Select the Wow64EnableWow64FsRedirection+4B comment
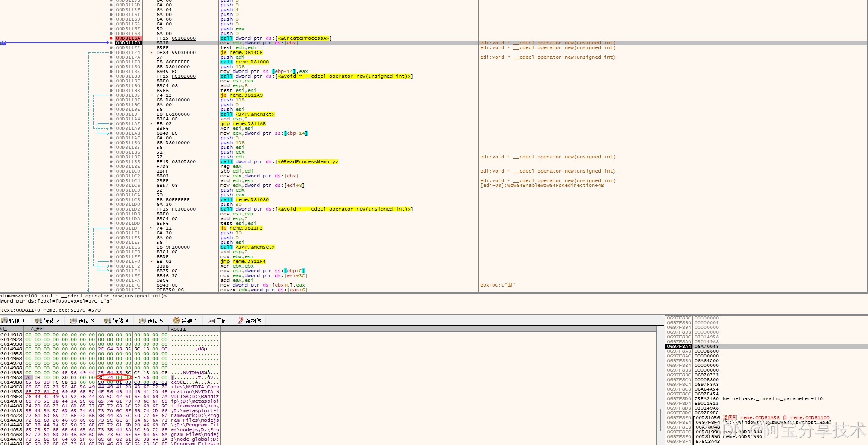This screenshot has width=868, height=445. [x=542, y=186]
